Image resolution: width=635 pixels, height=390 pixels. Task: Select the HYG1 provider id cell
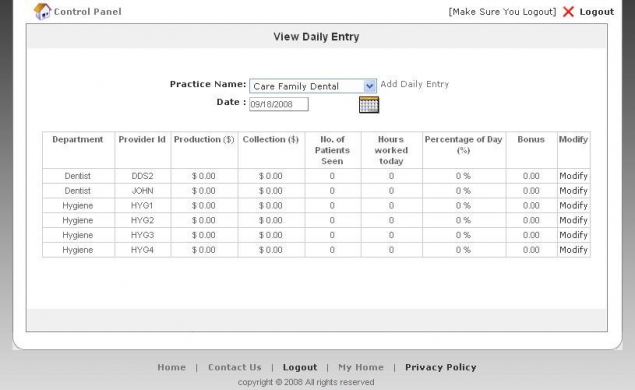pos(143,206)
